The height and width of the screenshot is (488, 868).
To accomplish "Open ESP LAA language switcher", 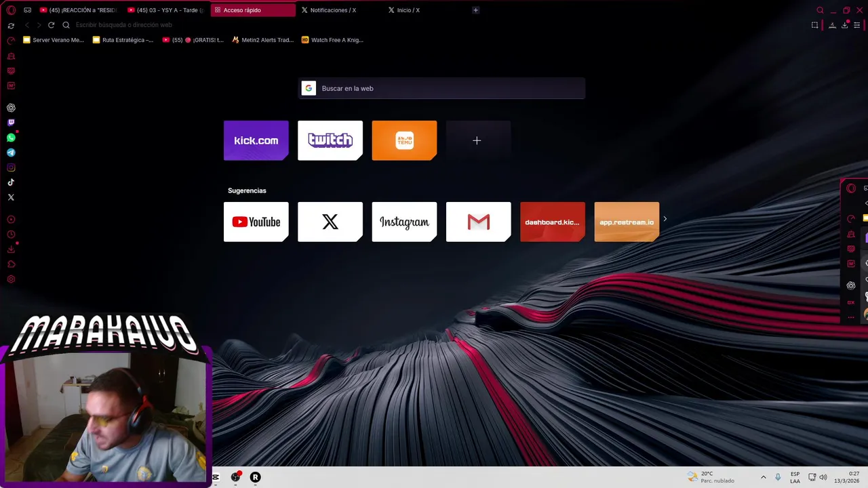I will point(795,477).
